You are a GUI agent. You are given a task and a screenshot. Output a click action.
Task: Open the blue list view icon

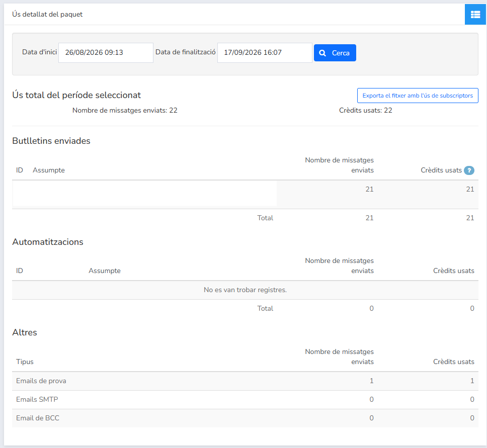click(475, 14)
